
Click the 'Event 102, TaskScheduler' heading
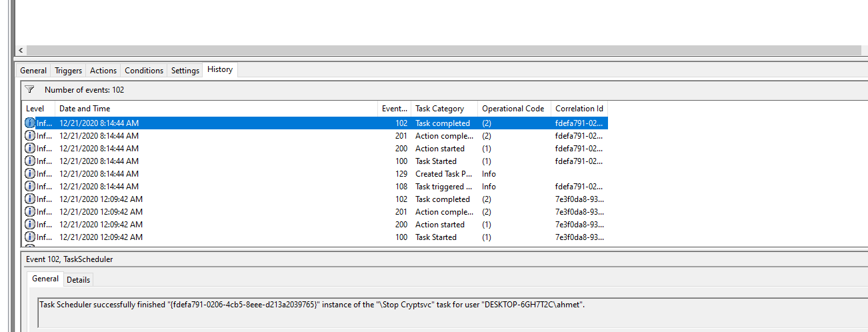[x=70, y=259]
